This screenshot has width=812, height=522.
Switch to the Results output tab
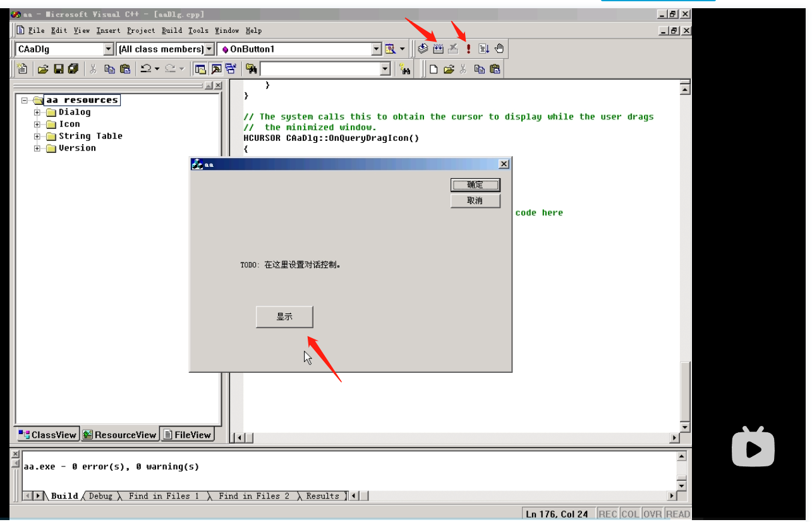(323, 496)
